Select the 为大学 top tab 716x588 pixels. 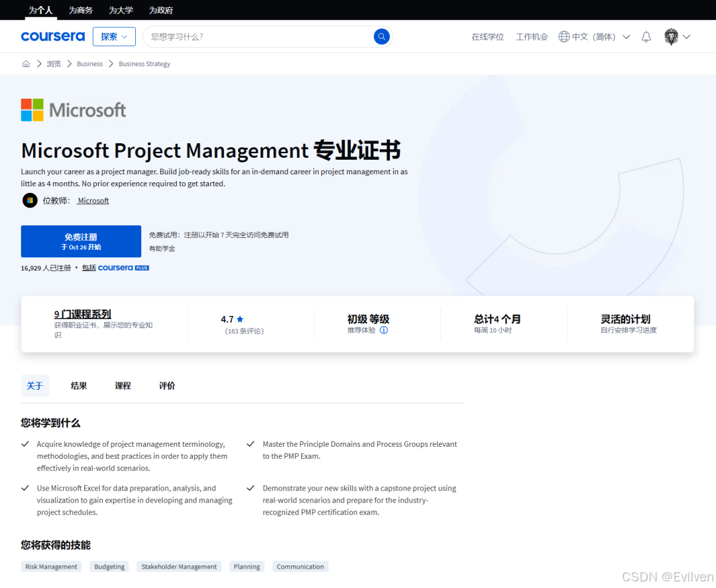[121, 10]
